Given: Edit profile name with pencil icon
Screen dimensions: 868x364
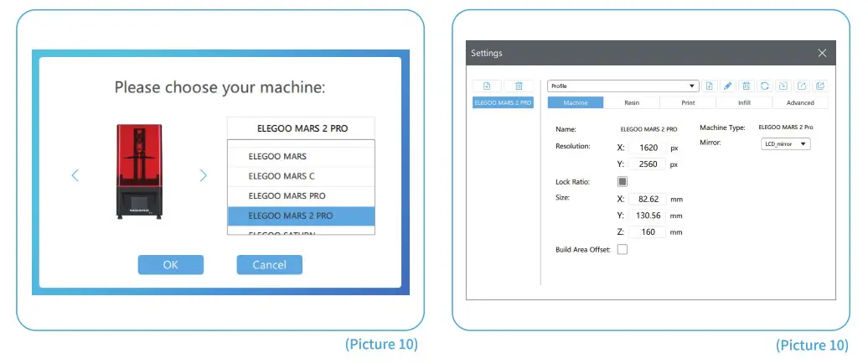Looking at the screenshot, I should [728, 86].
